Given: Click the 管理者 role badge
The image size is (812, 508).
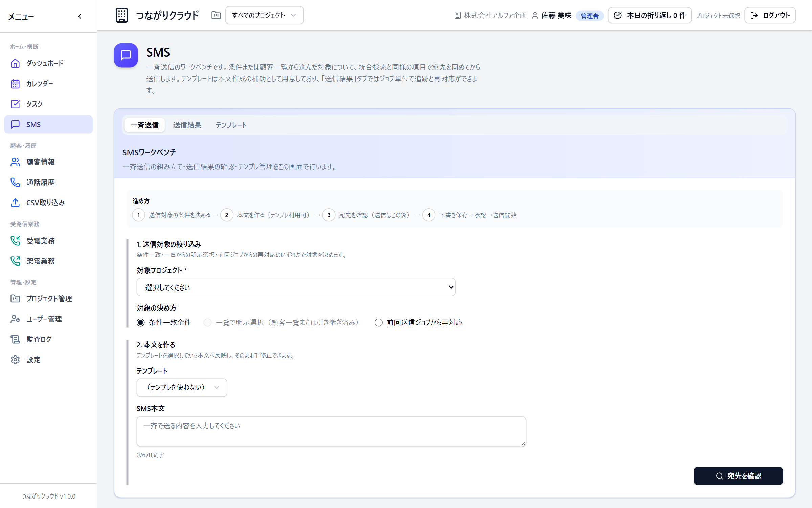Looking at the screenshot, I should (x=589, y=16).
